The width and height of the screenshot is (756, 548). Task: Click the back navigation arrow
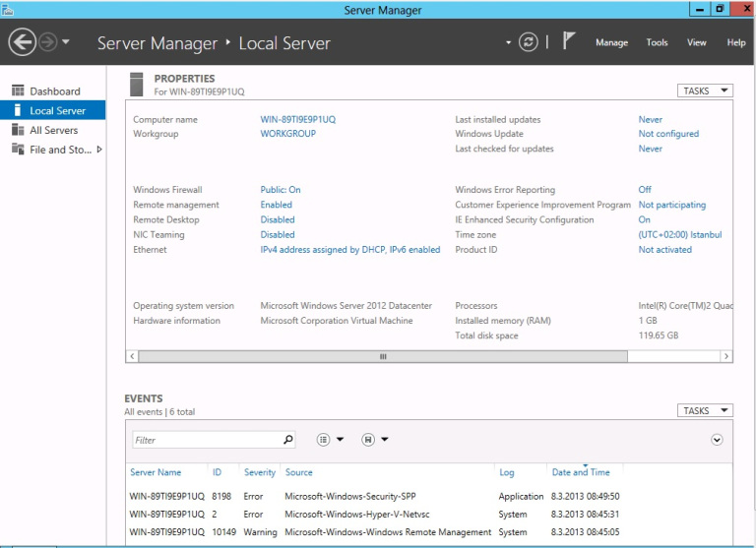[x=22, y=42]
